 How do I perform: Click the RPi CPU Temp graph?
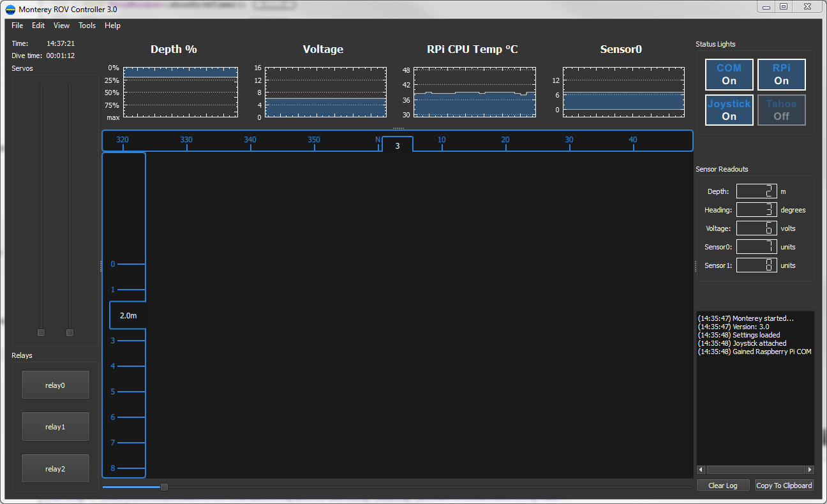[x=475, y=92]
